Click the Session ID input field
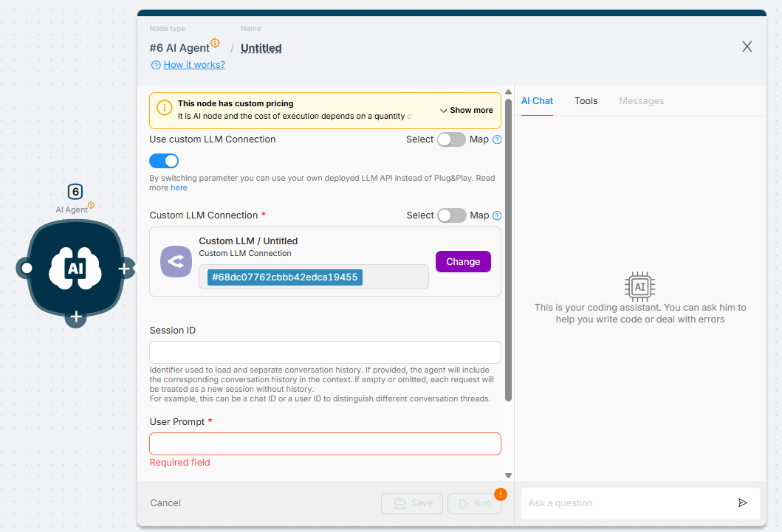Image resolution: width=782 pixels, height=532 pixels. click(325, 352)
